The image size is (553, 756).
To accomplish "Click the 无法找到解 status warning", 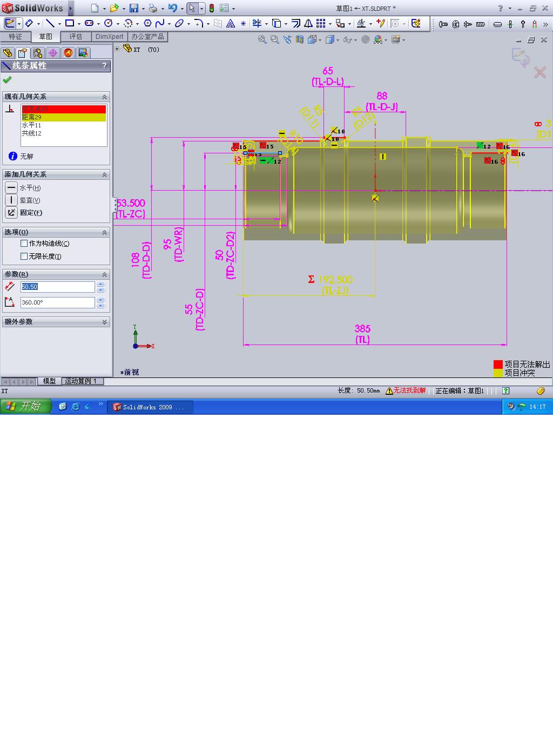I will pos(406,390).
